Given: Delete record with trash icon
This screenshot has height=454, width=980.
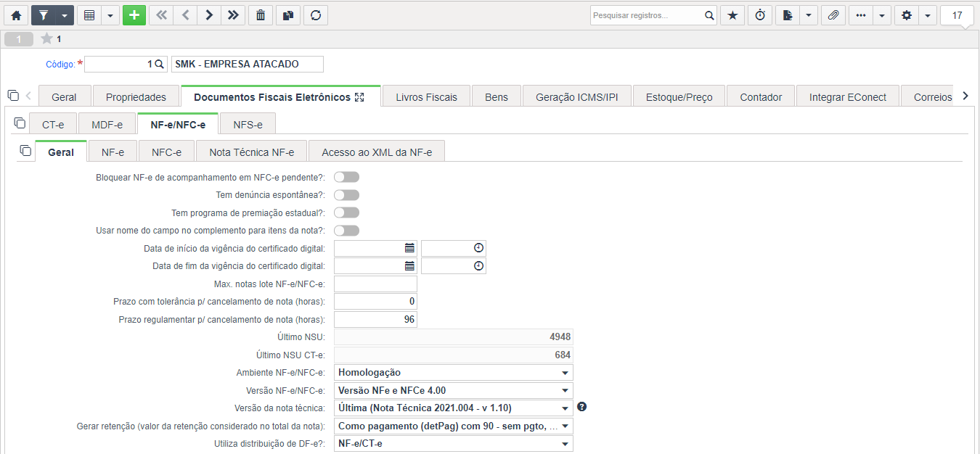Looking at the screenshot, I should tap(261, 15).
